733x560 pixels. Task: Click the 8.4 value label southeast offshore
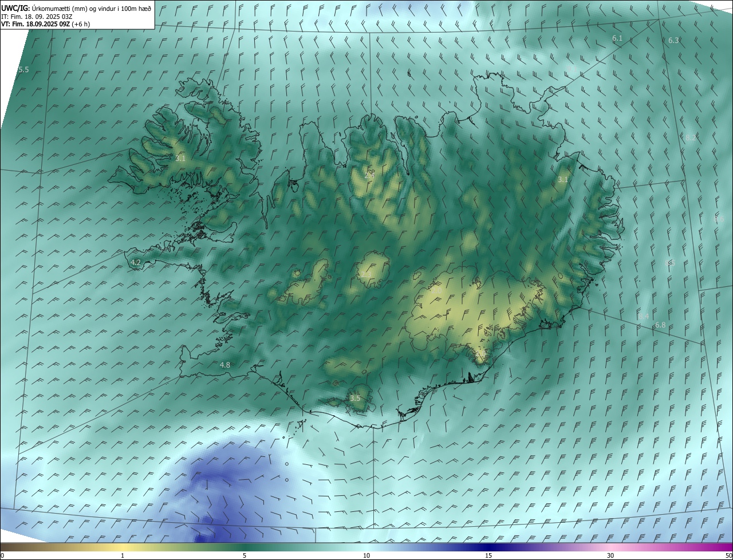tap(644, 317)
